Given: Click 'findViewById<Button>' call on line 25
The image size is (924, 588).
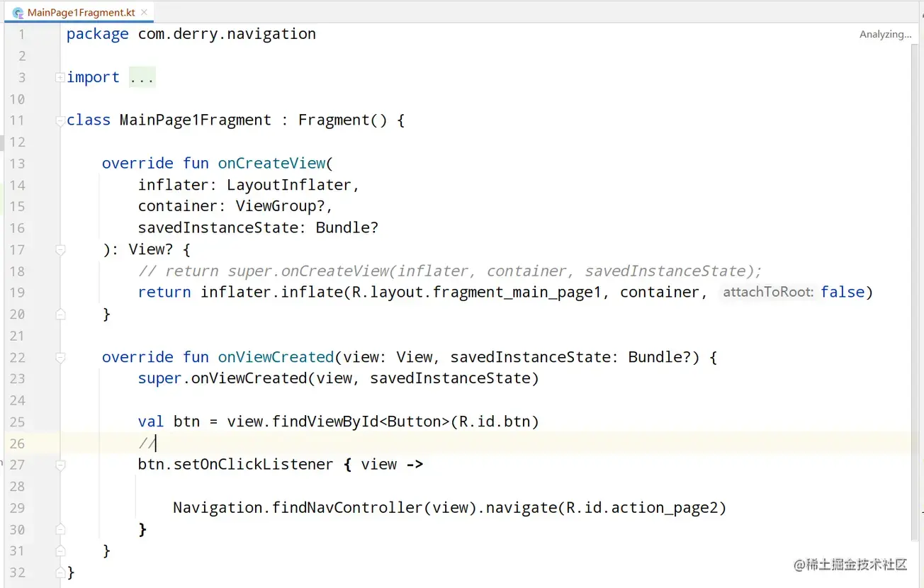Looking at the screenshot, I should click(361, 422).
